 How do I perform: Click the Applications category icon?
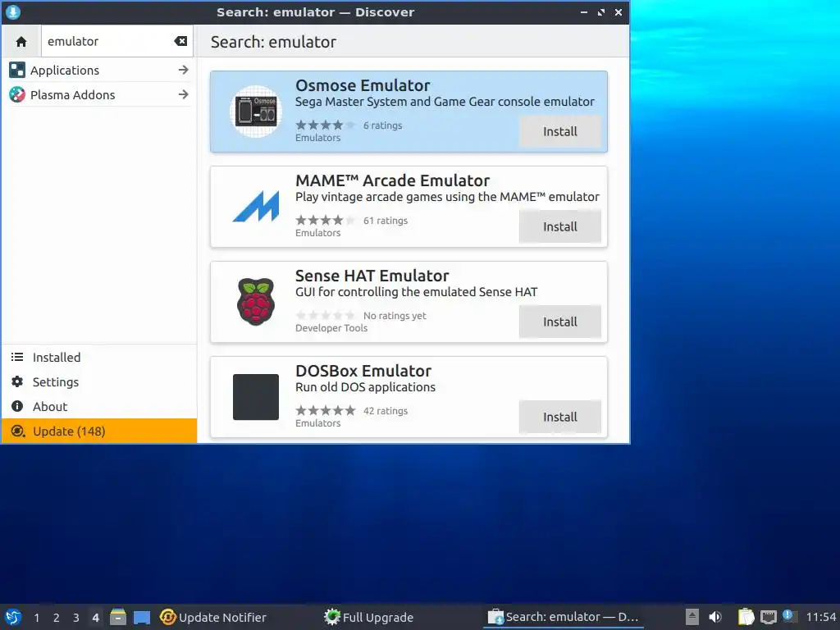click(17, 71)
